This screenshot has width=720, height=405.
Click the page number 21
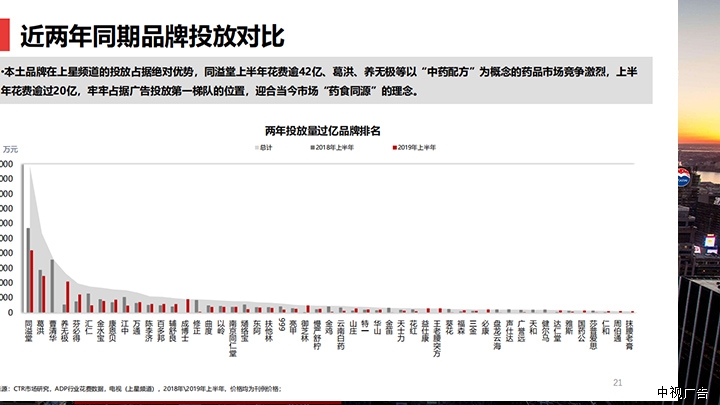617,382
